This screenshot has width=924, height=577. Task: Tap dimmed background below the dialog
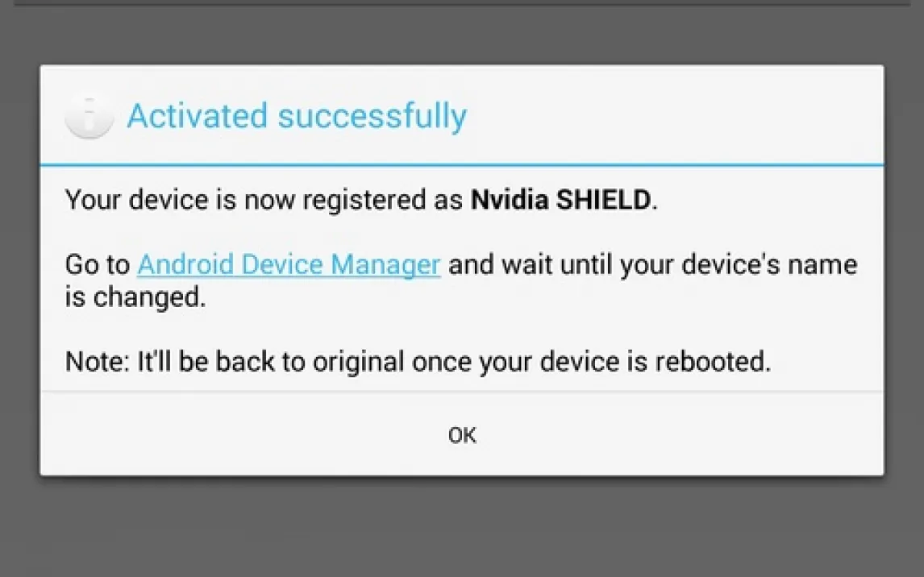pos(461,528)
